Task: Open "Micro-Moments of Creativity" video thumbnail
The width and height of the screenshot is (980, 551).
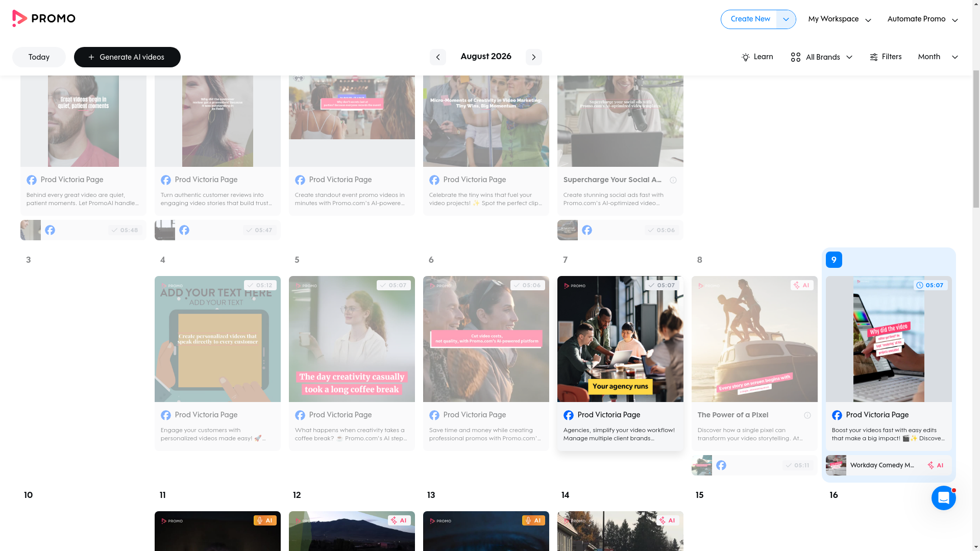Action: click(x=486, y=121)
